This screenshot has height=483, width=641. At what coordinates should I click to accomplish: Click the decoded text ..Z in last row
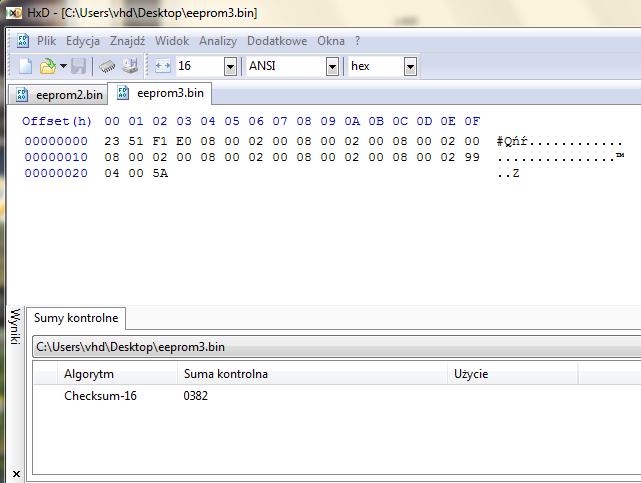pos(509,174)
